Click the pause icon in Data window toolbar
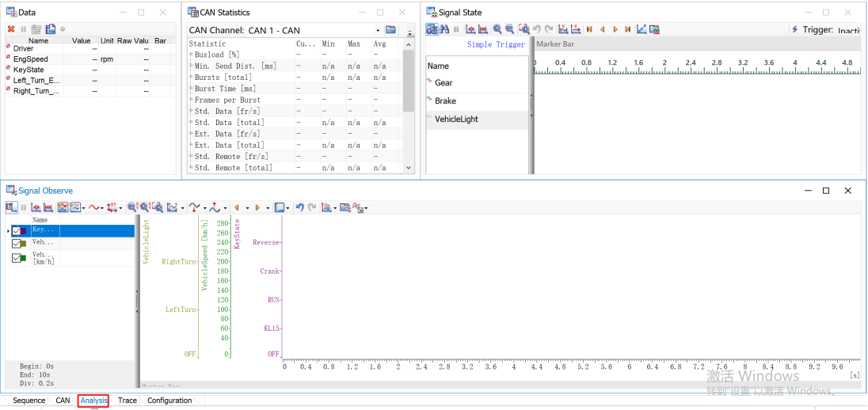Viewport: 868px width, 410px height. [24, 29]
